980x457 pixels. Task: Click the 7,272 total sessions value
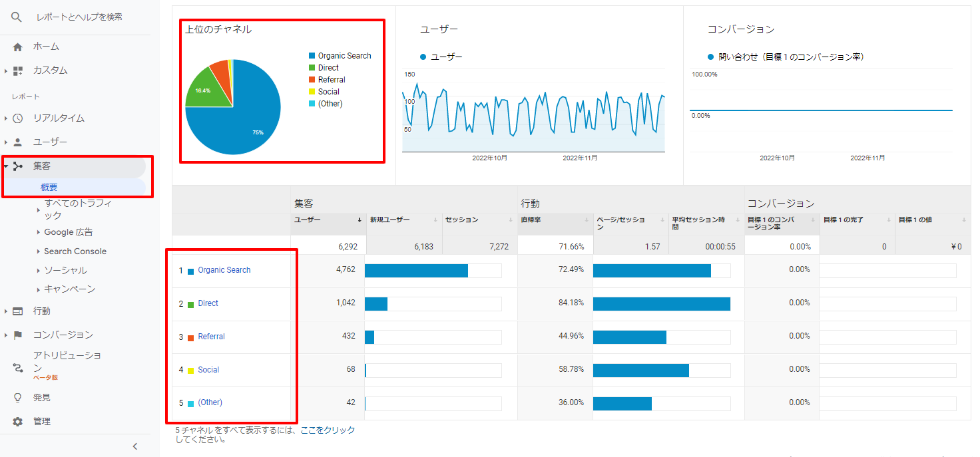[x=498, y=247]
